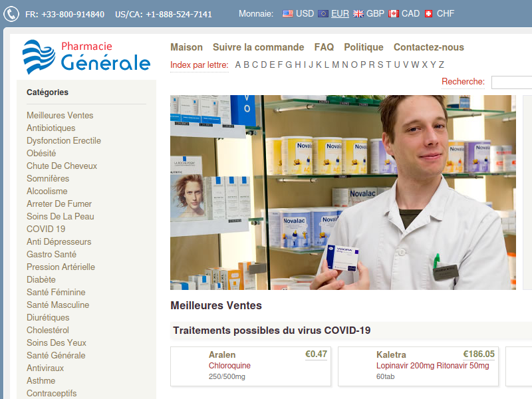Click the Pharmacie Générale logo
Viewport: 532px width, 399px height.
[x=86, y=57]
